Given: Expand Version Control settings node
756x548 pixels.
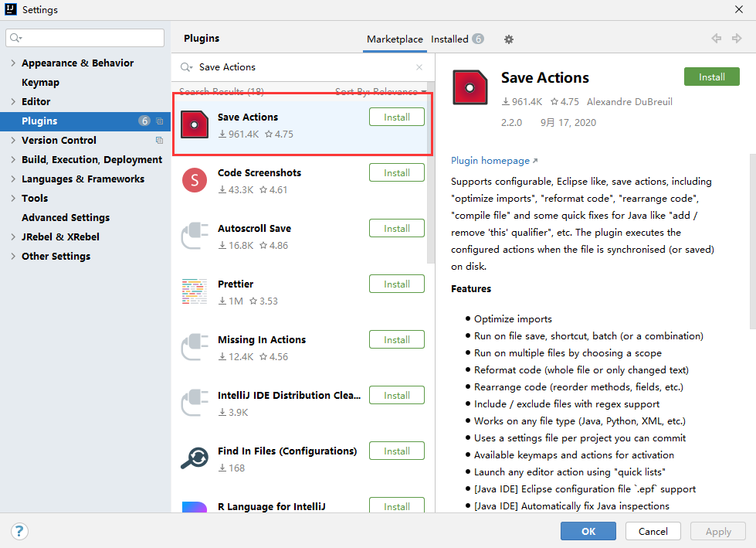Looking at the screenshot, I should pos(13,140).
